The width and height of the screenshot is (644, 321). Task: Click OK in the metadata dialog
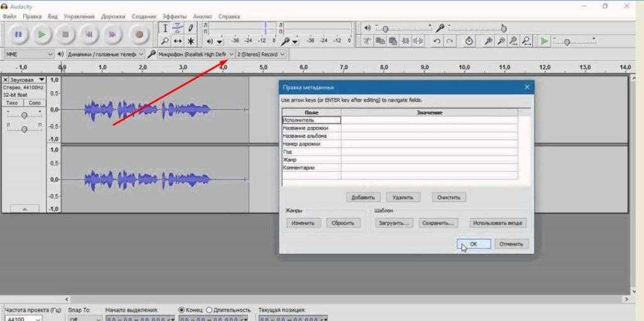tap(474, 244)
